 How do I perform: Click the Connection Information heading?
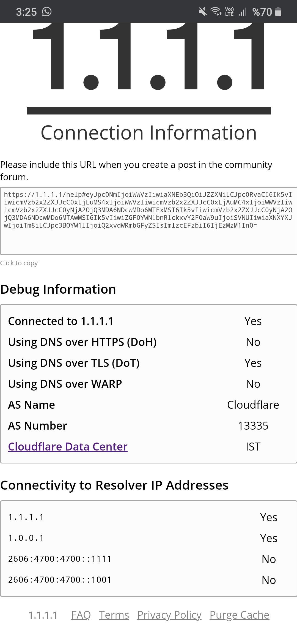(x=148, y=133)
